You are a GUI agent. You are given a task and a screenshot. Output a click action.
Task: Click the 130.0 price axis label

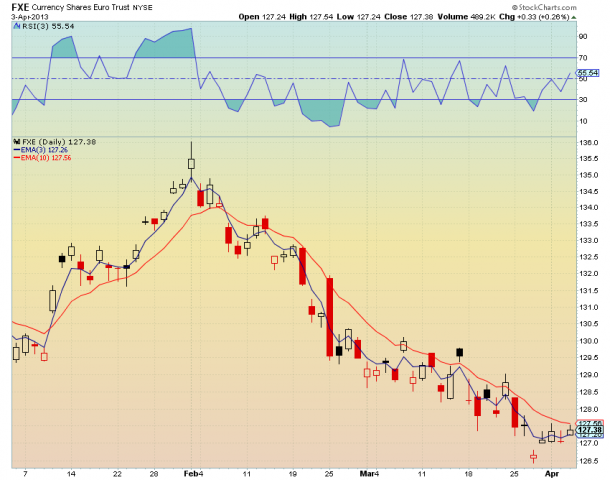pos(589,341)
